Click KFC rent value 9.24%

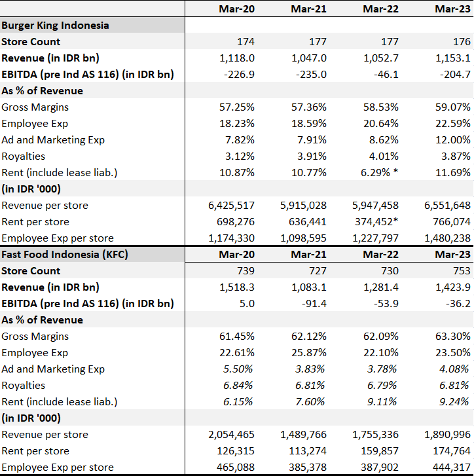[x=454, y=402]
